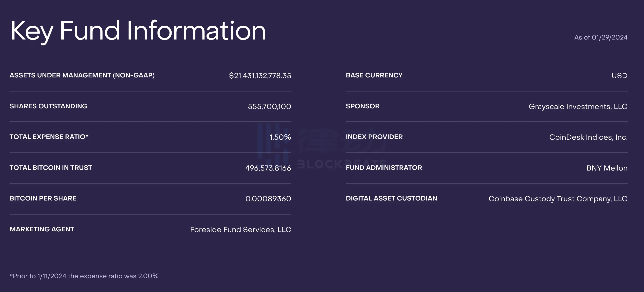Click the expense ratio footnote text

(x=84, y=276)
